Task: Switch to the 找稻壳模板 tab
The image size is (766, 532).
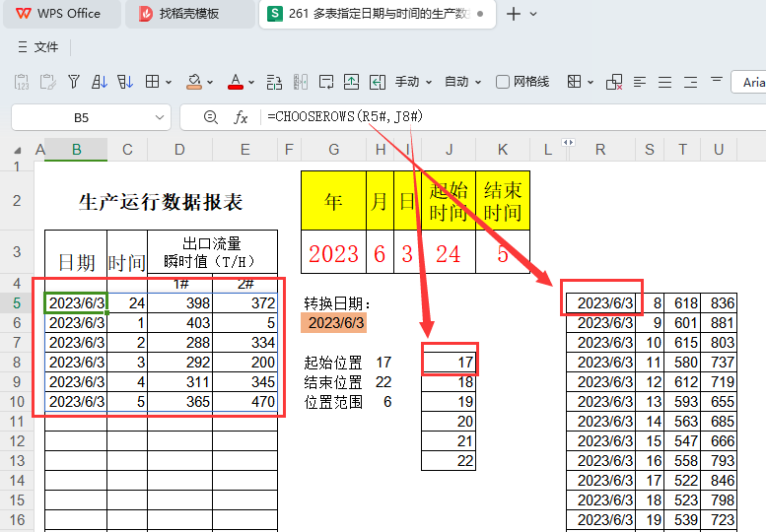Action: [189, 14]
